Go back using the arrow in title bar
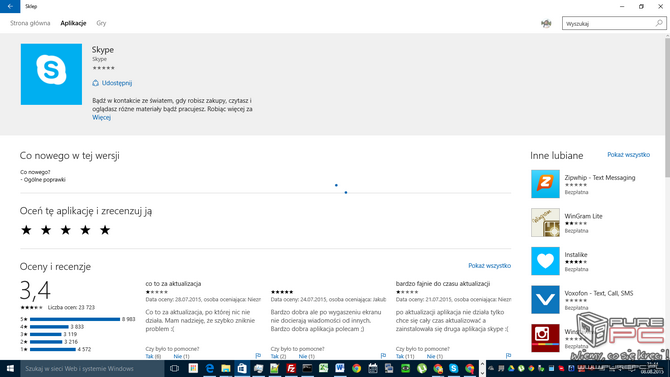The width and height of the screenshot is (670, 377). click(10, 6)
